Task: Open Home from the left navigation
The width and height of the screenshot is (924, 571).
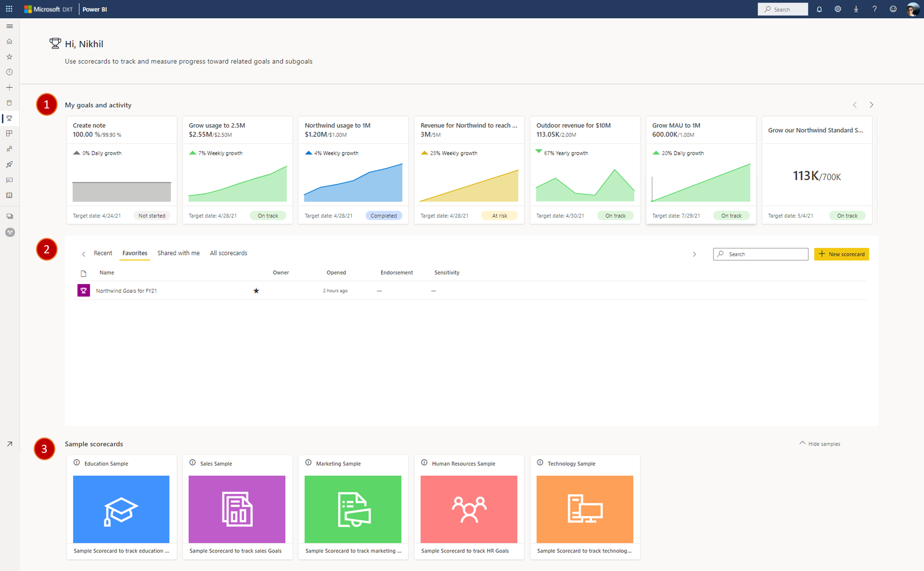Action: pos(9,42)
